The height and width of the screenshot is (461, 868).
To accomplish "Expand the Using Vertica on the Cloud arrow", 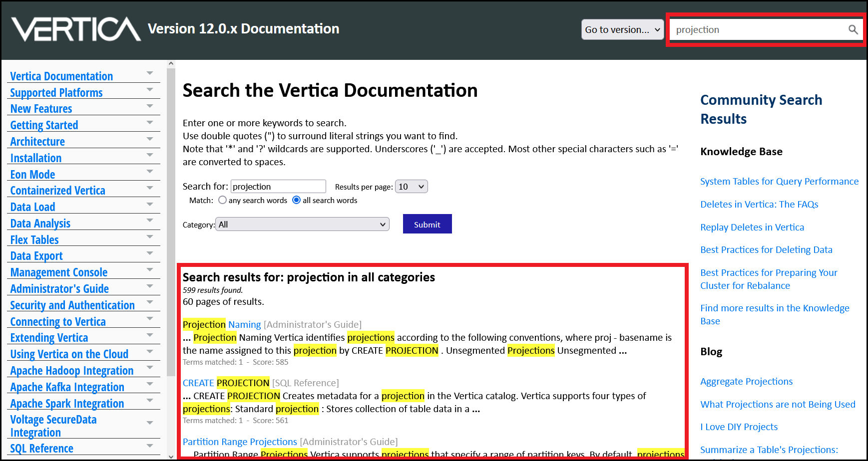I will [149, 352].
